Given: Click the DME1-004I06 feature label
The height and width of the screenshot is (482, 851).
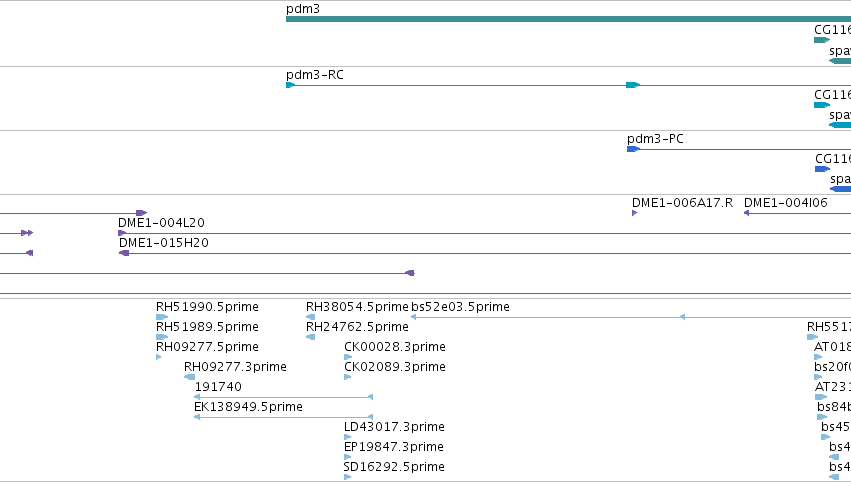Looking at the screenshot, I should (x=785, y=203).
